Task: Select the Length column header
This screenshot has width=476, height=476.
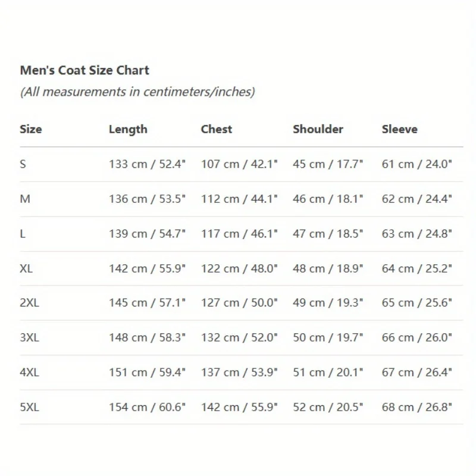Action: (x=128, y=129)
